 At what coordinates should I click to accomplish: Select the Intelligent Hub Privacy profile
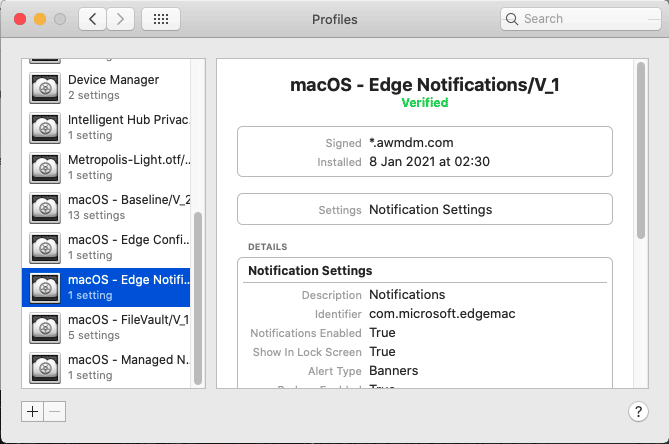106,128
